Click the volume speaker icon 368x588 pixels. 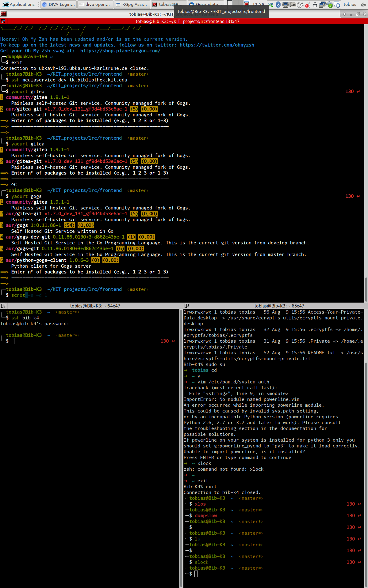point(363,5)
